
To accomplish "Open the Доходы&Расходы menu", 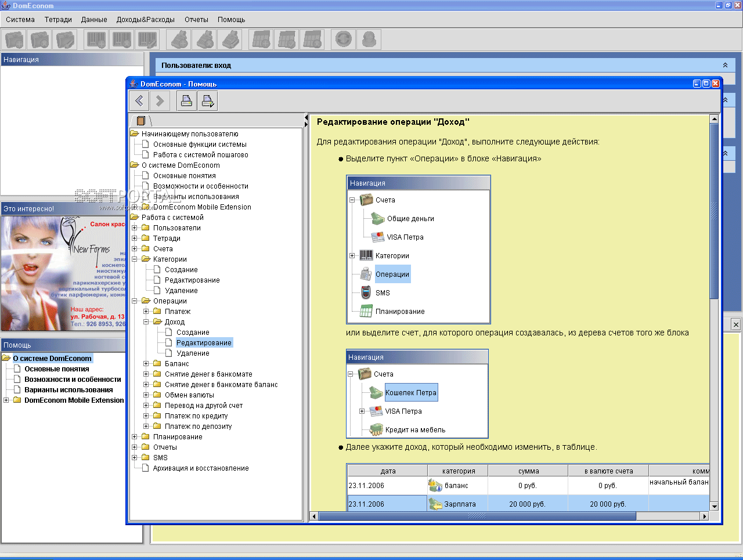I will (x=146, y=20).
